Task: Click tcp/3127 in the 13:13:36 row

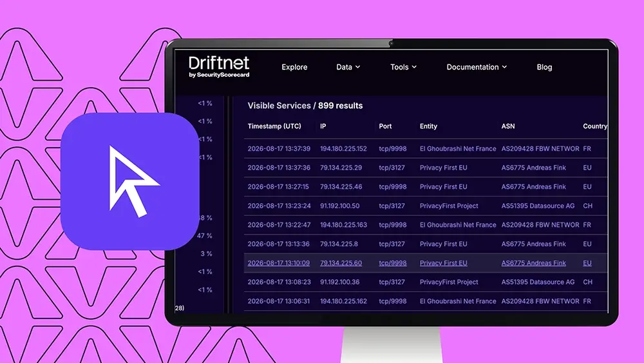Action: 392,244
